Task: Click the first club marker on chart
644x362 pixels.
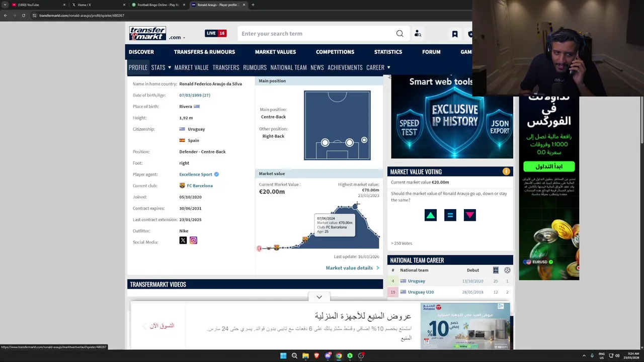Action: tap(259, 248)
